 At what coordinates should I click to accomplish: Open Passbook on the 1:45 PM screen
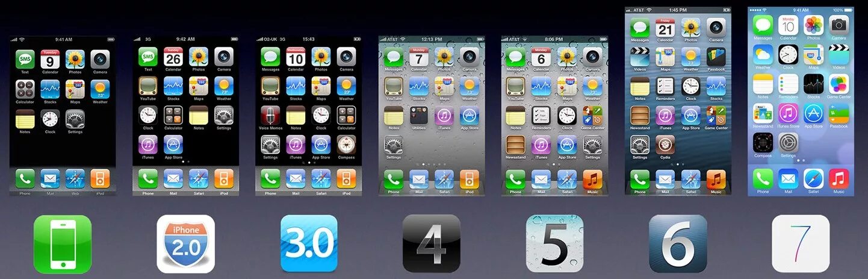716,57
